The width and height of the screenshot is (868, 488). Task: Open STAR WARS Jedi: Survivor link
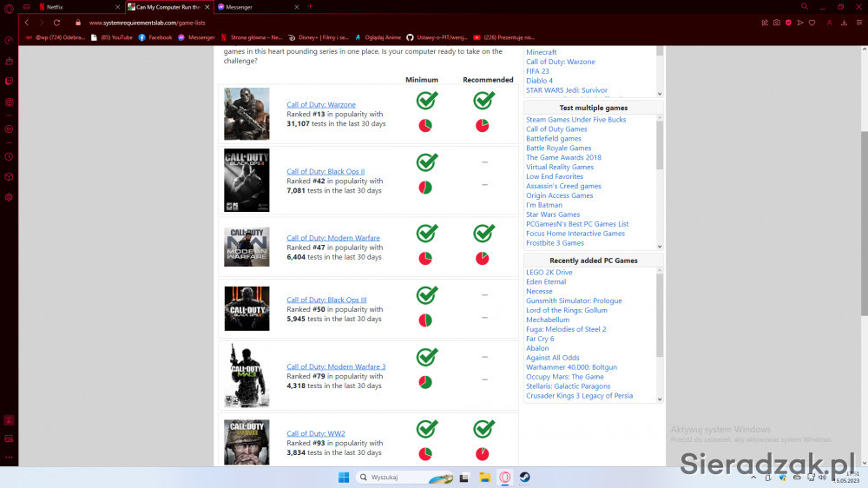[566, 90]
